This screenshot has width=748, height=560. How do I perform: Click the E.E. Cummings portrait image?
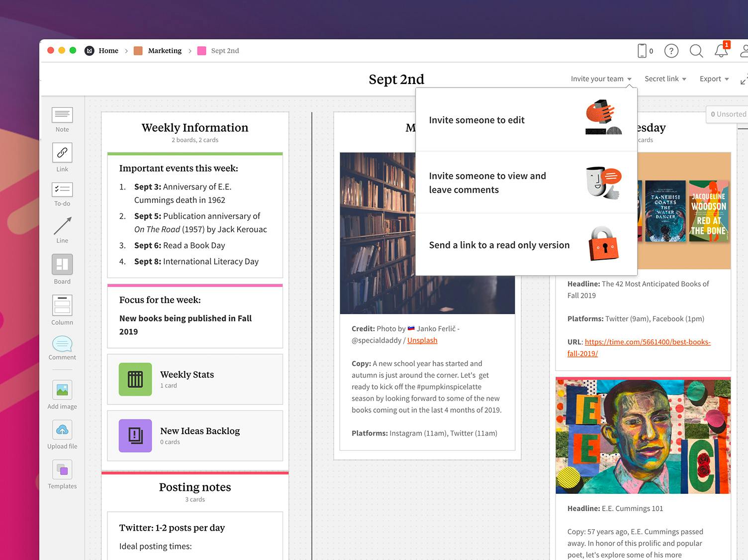[x=643, y=436]
